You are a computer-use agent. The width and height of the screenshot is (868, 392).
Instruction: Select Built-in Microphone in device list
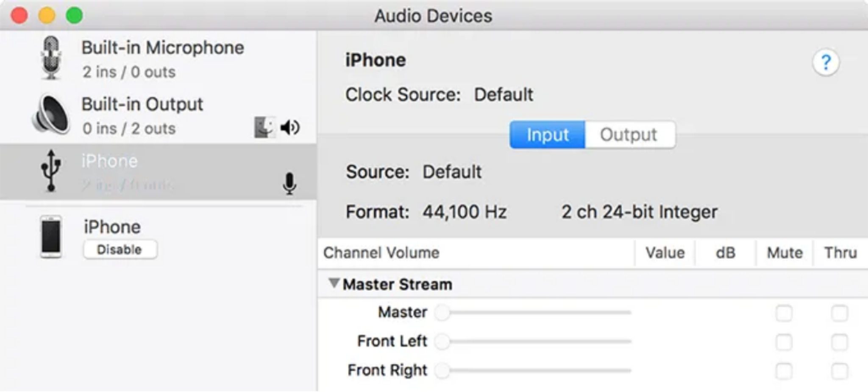tap(158, 59)
